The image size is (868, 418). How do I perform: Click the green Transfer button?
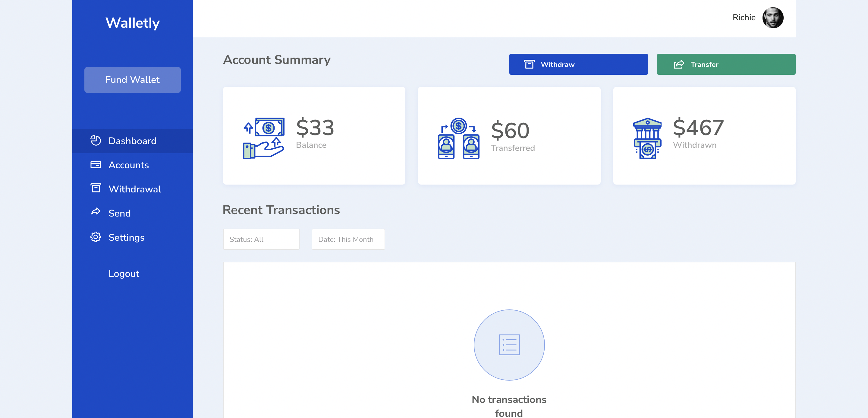pyautogui.click(x=726, y=64)
